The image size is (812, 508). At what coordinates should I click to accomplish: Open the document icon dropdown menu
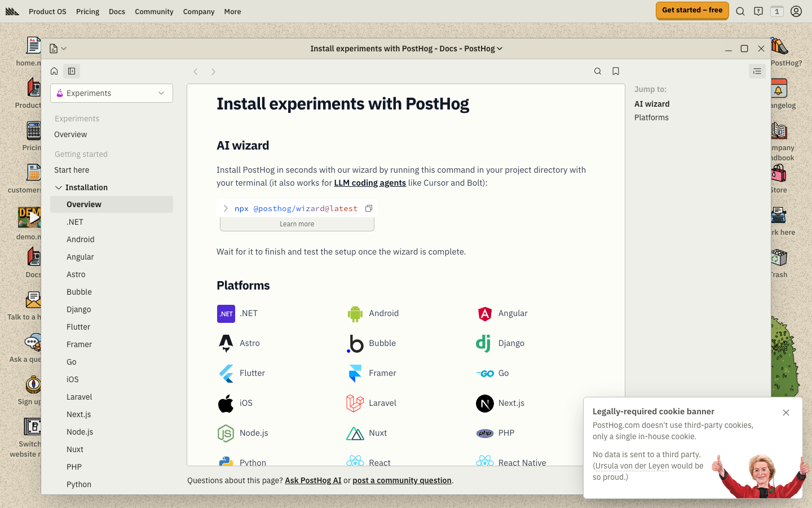click(x=58, y=49)
